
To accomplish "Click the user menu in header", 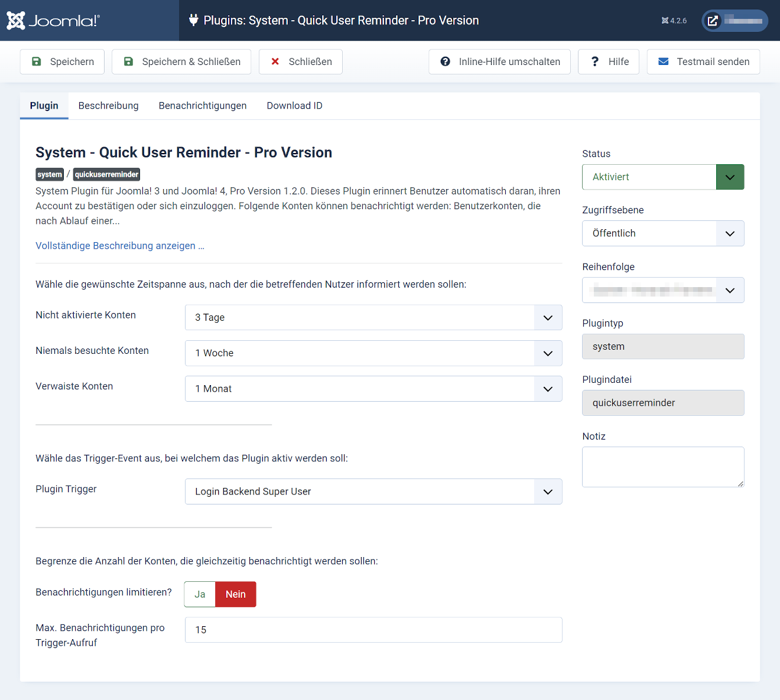I will [734, 21].
